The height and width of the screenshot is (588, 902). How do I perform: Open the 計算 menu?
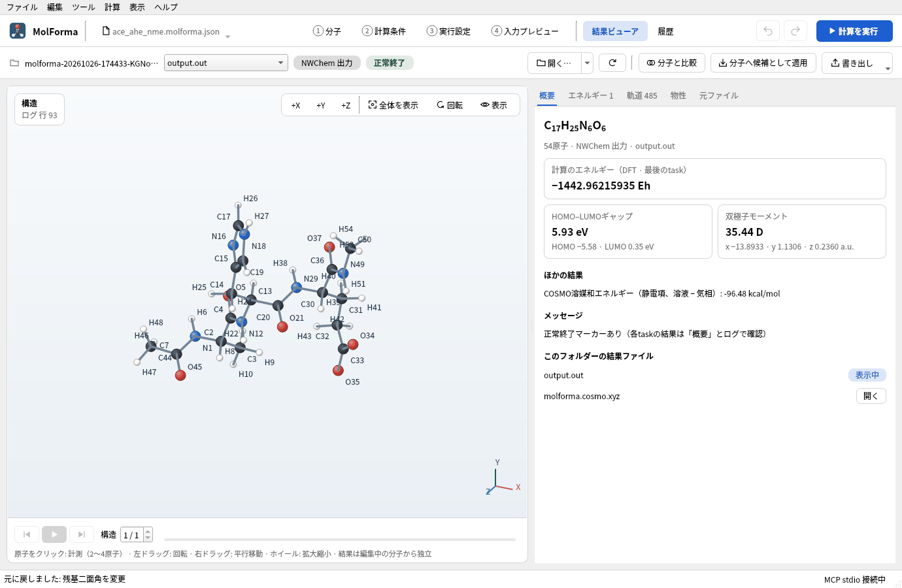point(112,7)
